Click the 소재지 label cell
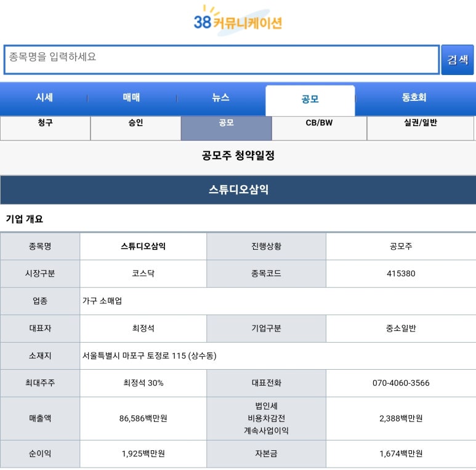The image size is (476, 470). coord(40,356)
